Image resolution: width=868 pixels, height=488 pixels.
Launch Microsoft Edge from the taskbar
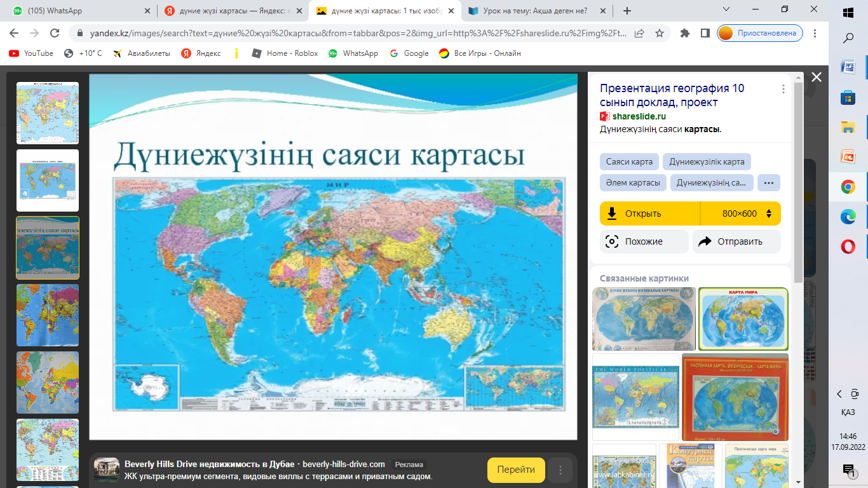coord(848,217)
